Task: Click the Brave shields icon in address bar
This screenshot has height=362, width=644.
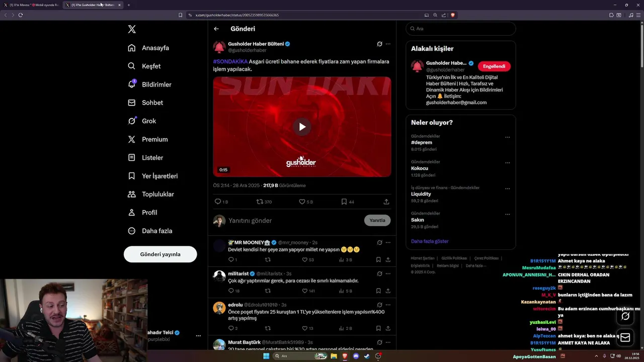Action: click(x=453, y=15)
